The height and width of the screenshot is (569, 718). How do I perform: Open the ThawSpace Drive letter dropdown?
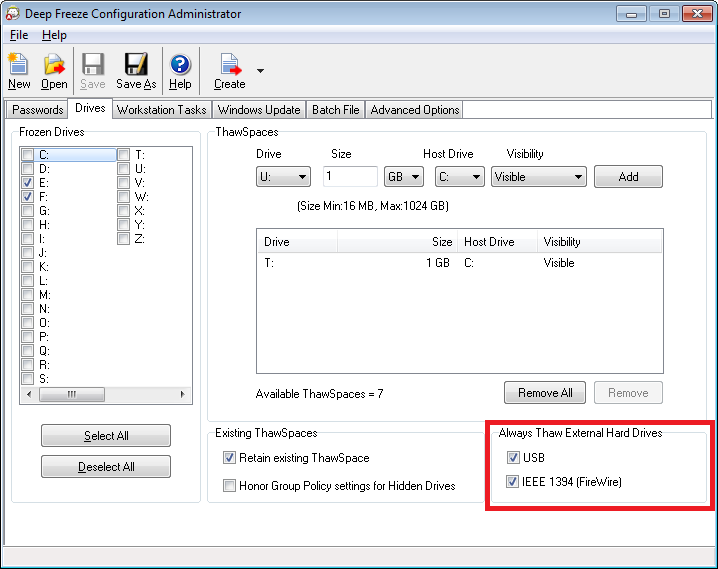[x=283, y=177]
